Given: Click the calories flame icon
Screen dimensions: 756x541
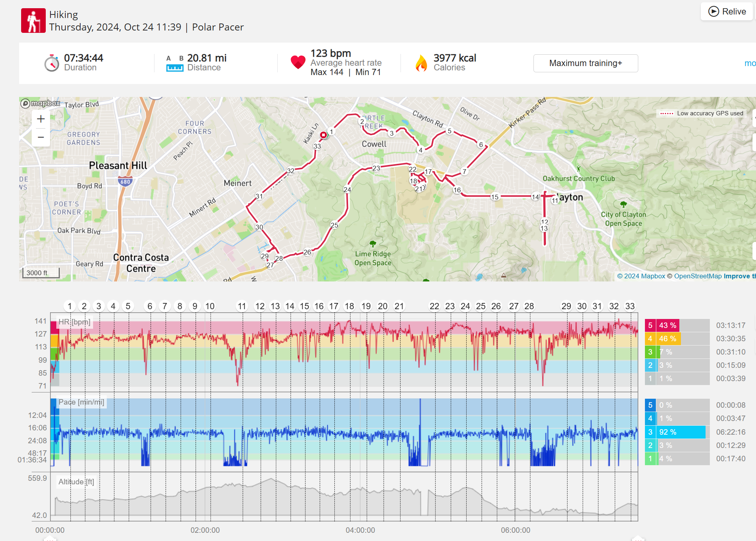Looking at the screenshot, I should point(421,63).
